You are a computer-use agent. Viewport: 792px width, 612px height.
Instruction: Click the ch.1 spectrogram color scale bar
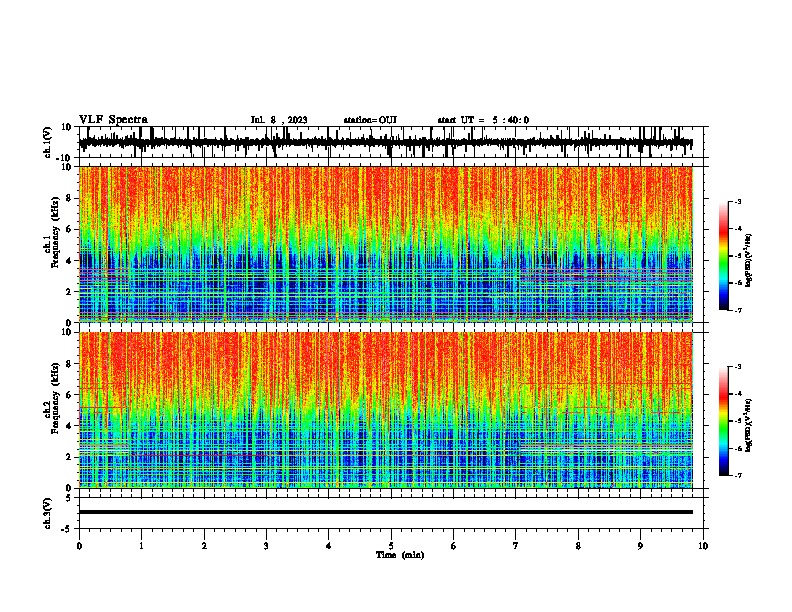click(x=724, y=256)
